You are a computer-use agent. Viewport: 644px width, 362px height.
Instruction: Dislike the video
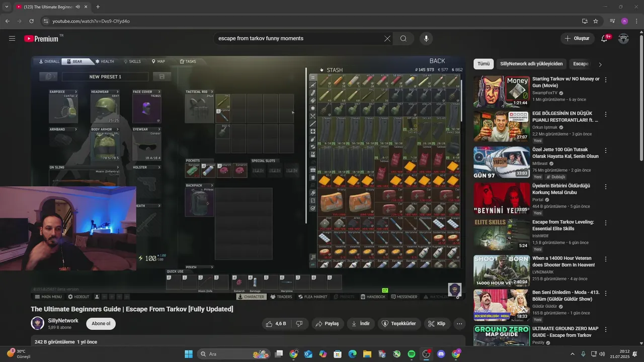299,324
